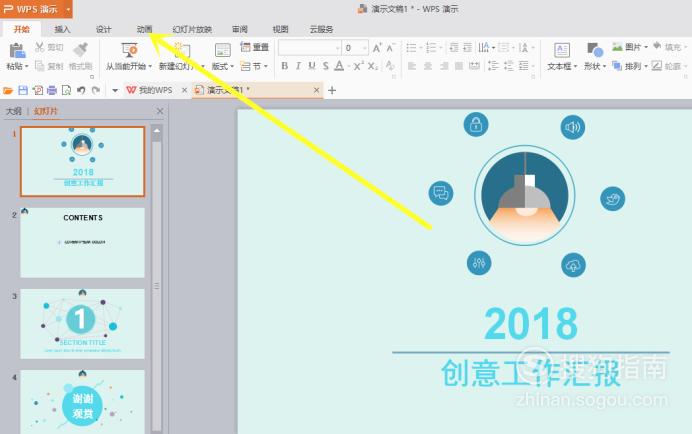Screen dimensions: 692x434
Task: Open the Section (节) dropdown
Action: tap(266, 67)
